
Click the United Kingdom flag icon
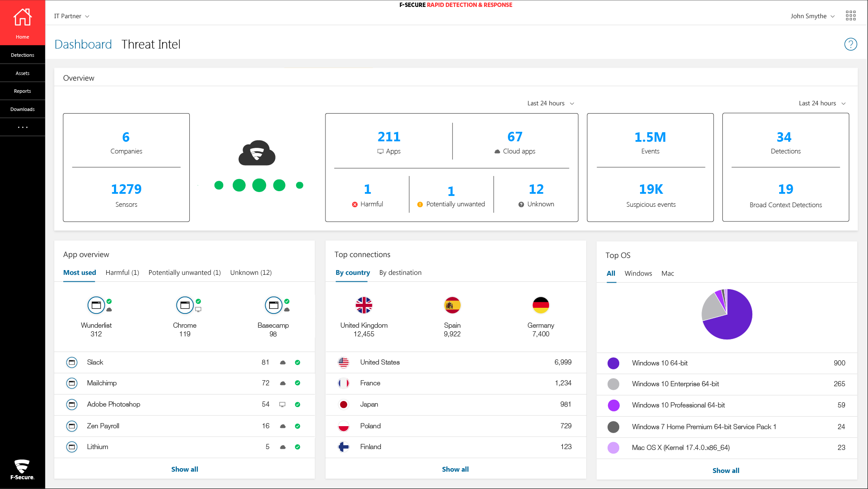364,305
